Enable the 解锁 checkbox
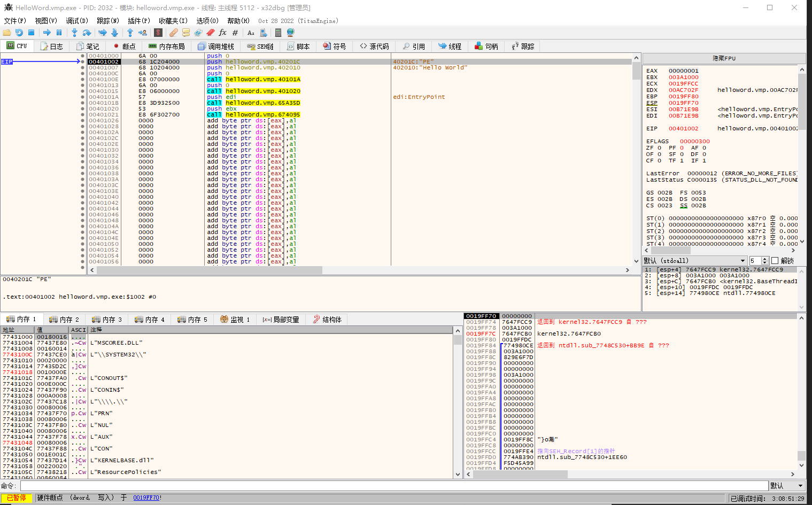The height and width of the screenshot is (505, 812). 775,261
